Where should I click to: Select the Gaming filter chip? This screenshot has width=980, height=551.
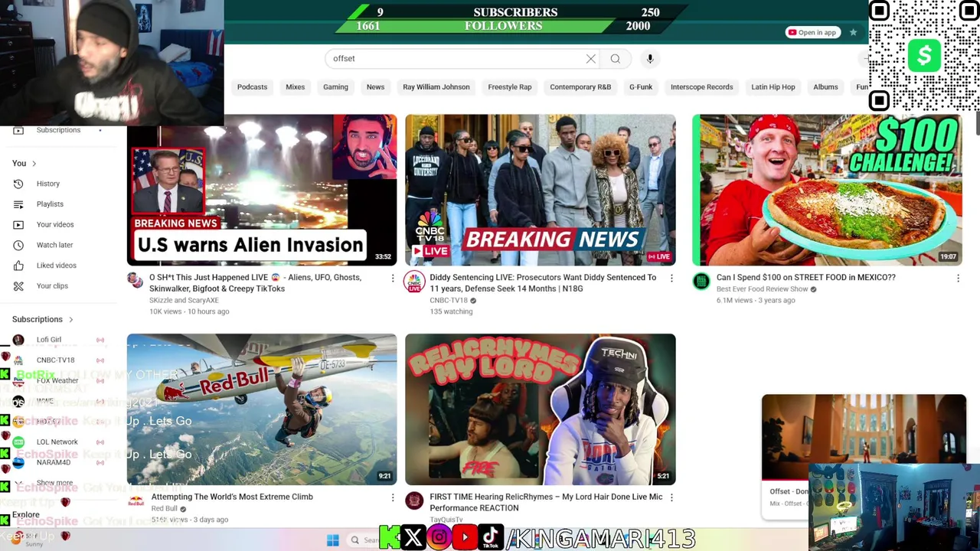(335, 86)
